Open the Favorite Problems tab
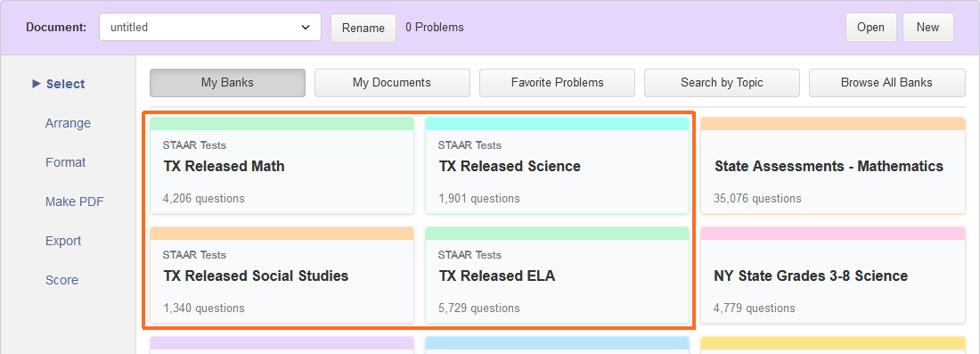This screenshot has height=354, width=980. [557, 83]
